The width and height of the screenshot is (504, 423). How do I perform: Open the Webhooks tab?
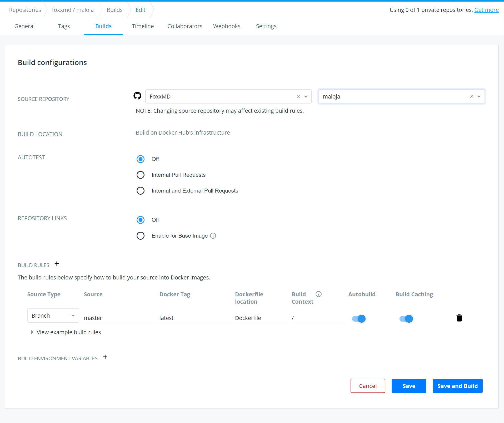tap(227, 26)
